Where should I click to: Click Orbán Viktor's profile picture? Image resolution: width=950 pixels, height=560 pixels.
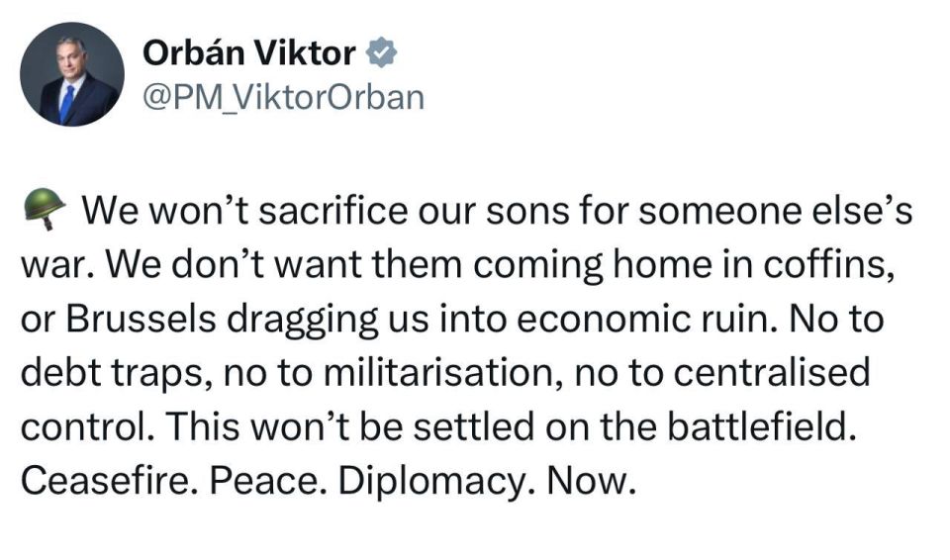72,74
